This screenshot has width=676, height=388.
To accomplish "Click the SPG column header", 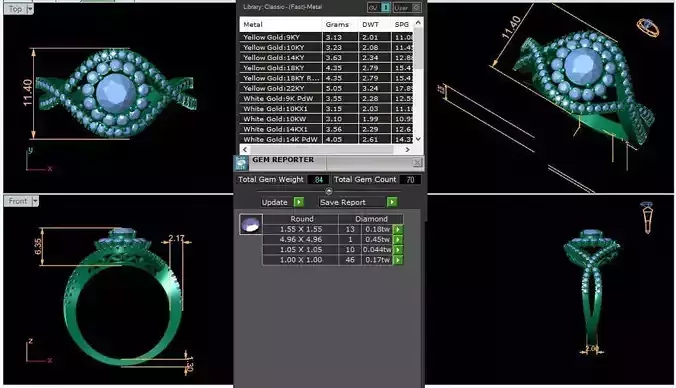I will tap(402, 25).
